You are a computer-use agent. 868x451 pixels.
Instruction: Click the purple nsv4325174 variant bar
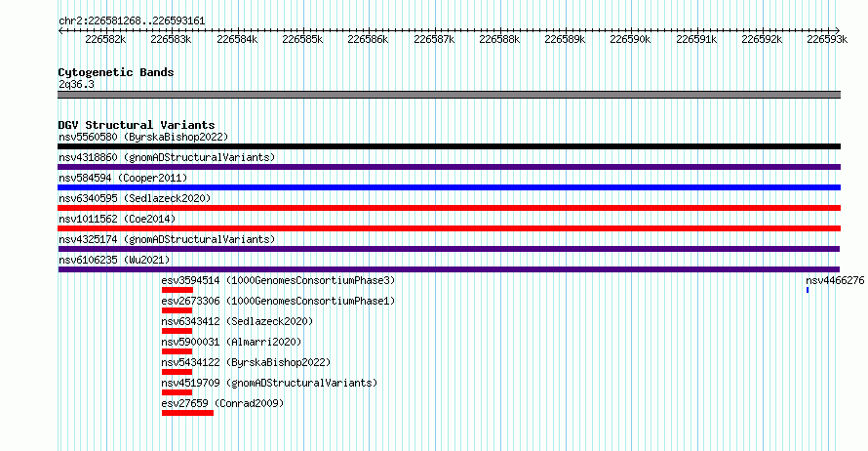(x=449, y=249)
